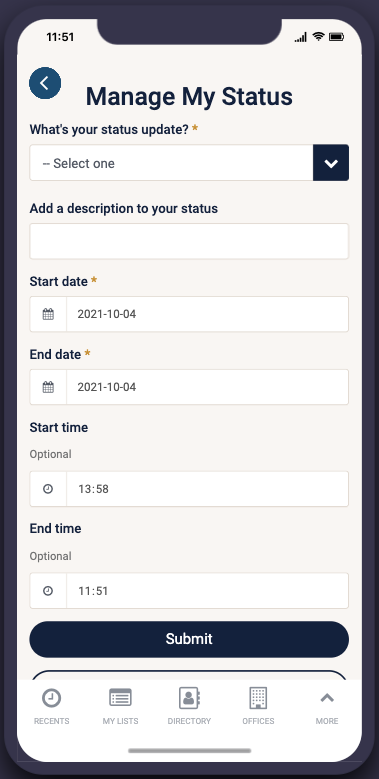Submit the status form

pyautogui.click(x=189, y=639)
